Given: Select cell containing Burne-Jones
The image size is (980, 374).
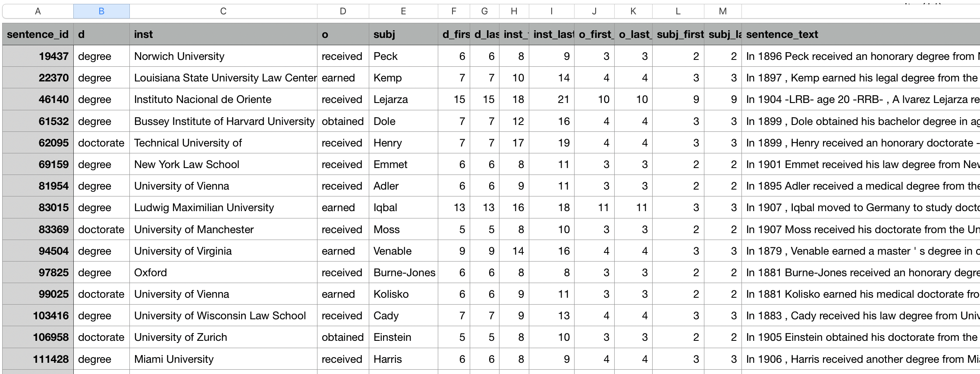Looking at the screenshot, I should point(403,272).
